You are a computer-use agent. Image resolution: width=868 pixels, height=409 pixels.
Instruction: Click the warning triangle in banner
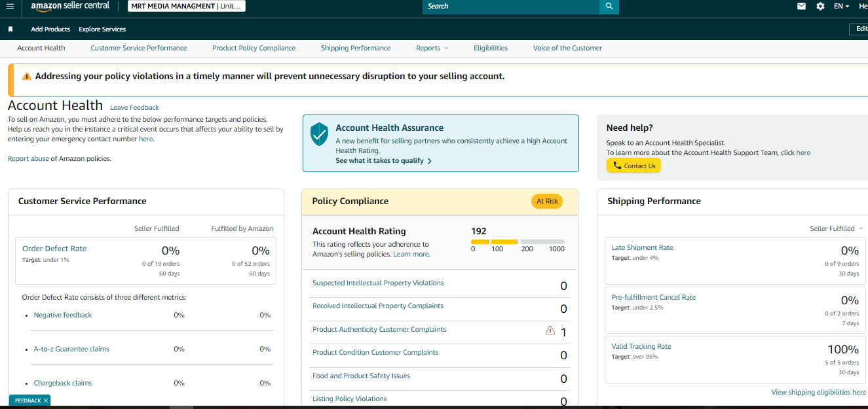coord(27,77)
